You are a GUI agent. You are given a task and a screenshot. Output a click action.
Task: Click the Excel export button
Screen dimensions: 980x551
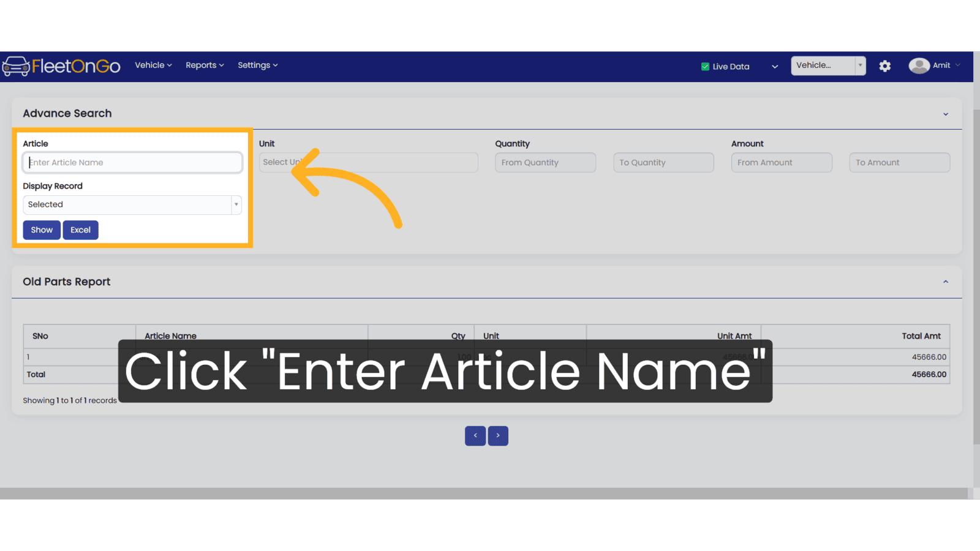[80, 230]
